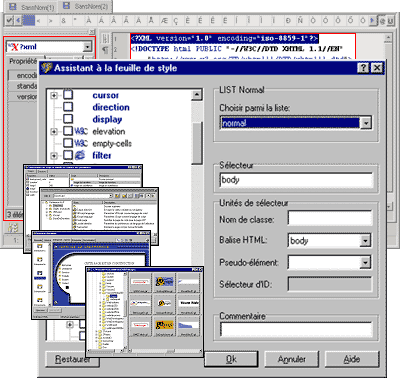400x378 pixels.
Task: Select the filter property label
Action: point(102,155)
